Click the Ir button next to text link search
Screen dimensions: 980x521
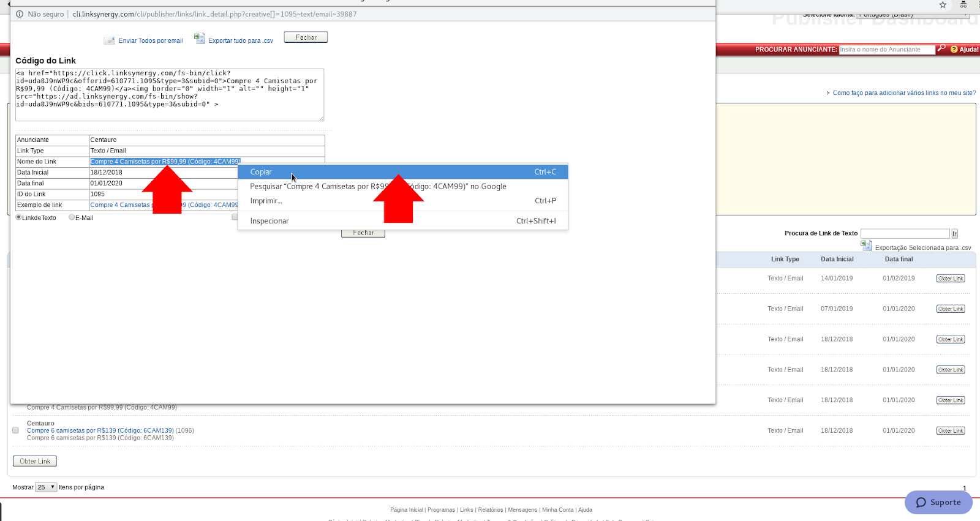tap(954, 234)
